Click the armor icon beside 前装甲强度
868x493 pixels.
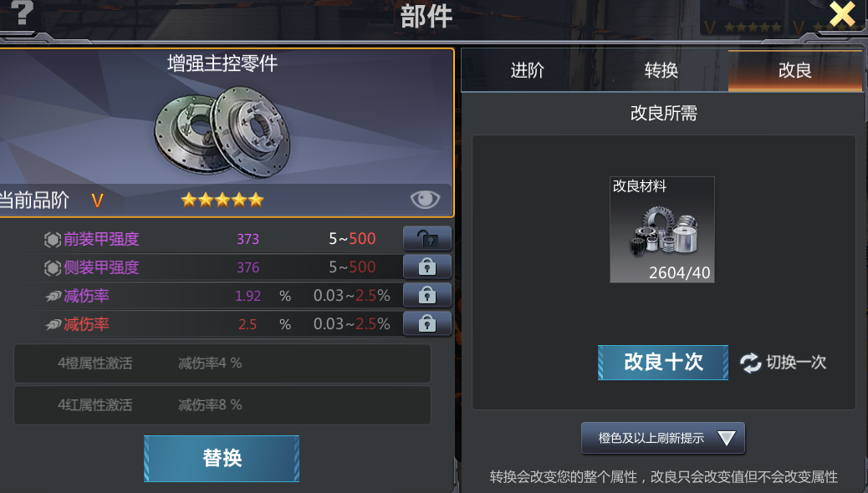52,240
